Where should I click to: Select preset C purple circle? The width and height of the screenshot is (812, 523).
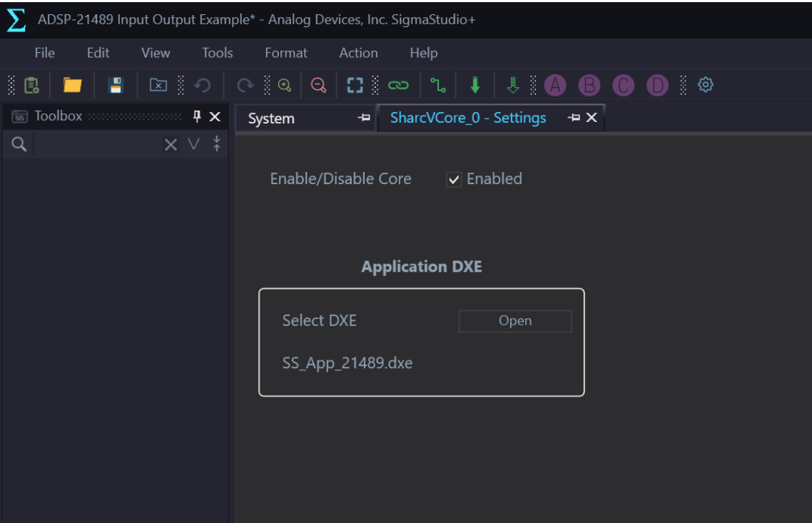point(624,85)
